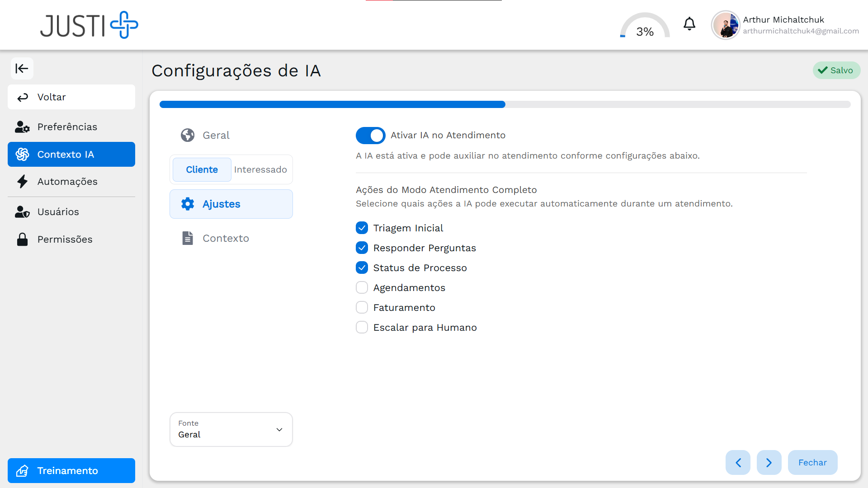Switch to the Interessado tab
The height and width of the screenshot is (488, 868).
tap(260, 169)
